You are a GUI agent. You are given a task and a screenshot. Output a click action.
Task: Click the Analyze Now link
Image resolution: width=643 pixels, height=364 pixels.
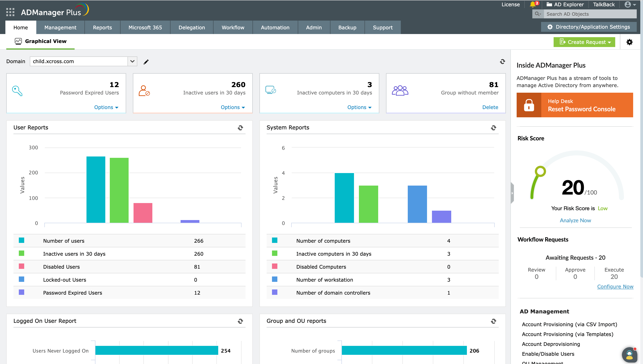click(x=575, y=220)
